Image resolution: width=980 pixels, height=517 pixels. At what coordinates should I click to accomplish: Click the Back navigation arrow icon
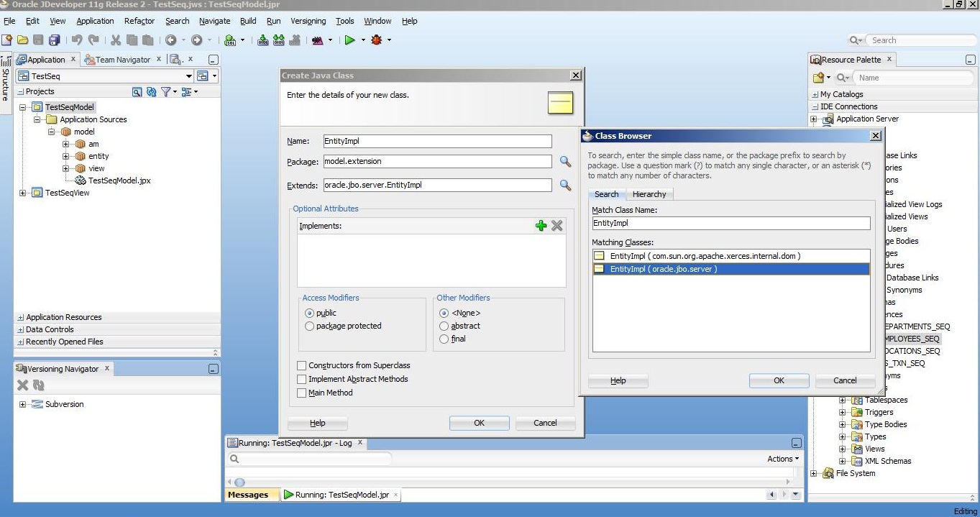pos(171,40)
